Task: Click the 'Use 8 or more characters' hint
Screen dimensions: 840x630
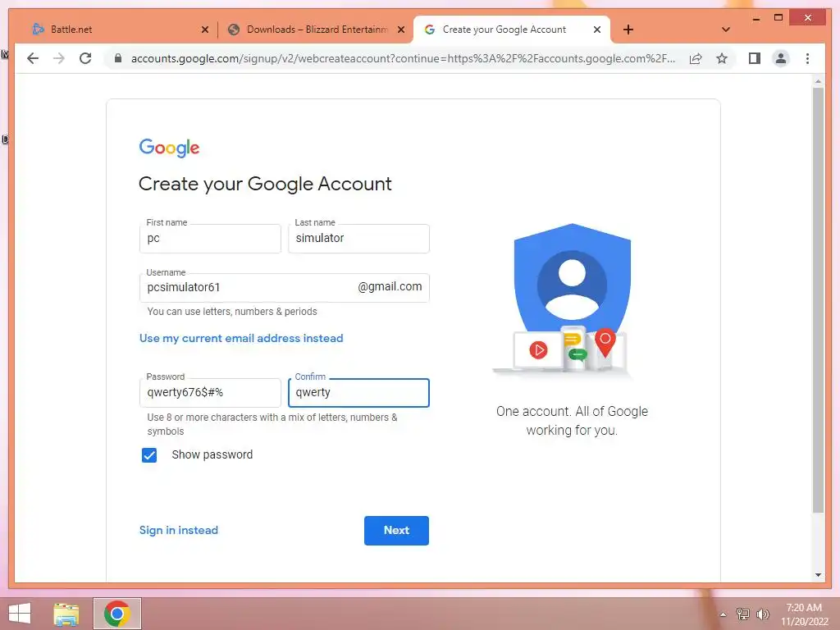Action: pyautogui.click(x=272, y=424)
